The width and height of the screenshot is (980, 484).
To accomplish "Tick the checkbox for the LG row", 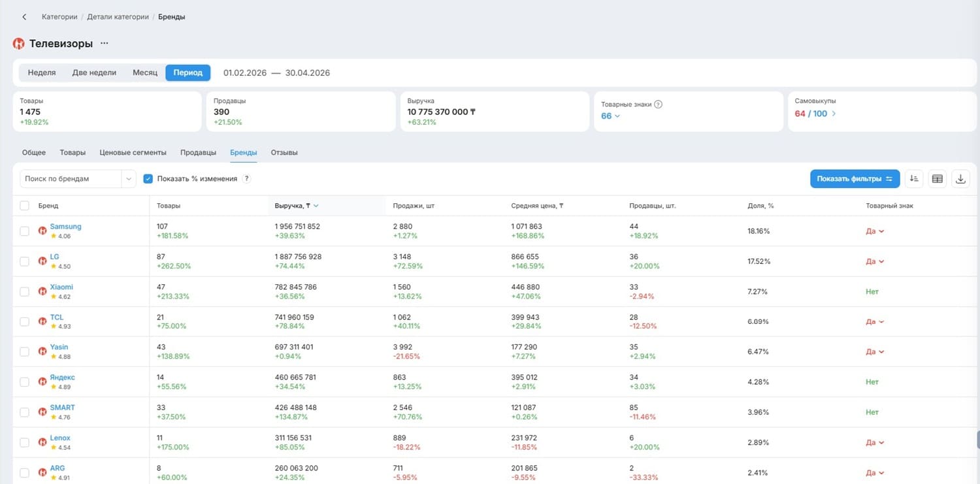I will 25,261.
